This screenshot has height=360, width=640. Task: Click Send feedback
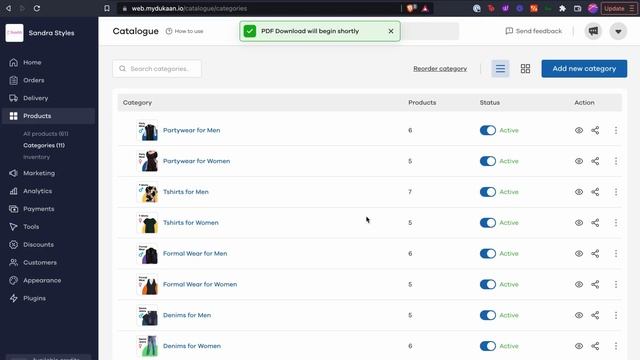tap(533, 31)
